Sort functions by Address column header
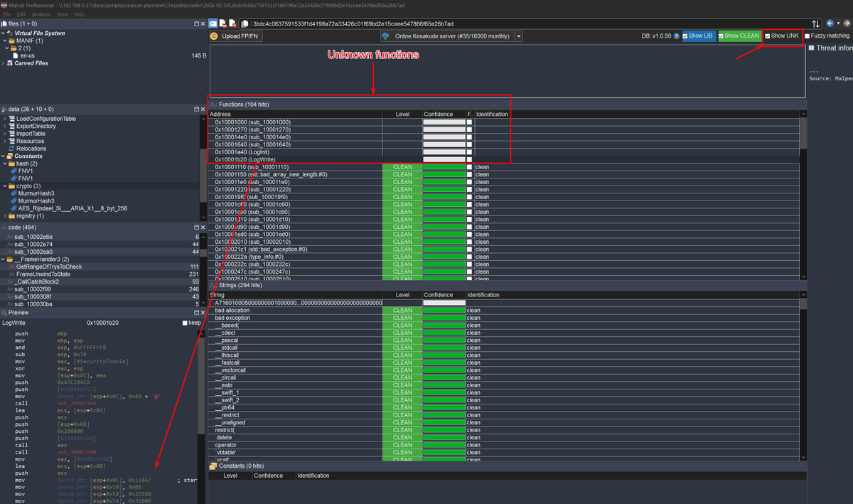The height and width of the screenshot is (504, 853). [295, 114]
